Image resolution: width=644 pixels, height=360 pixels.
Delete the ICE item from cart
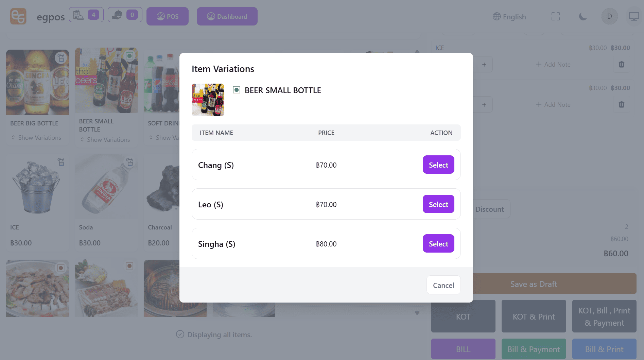coord(621,64)
